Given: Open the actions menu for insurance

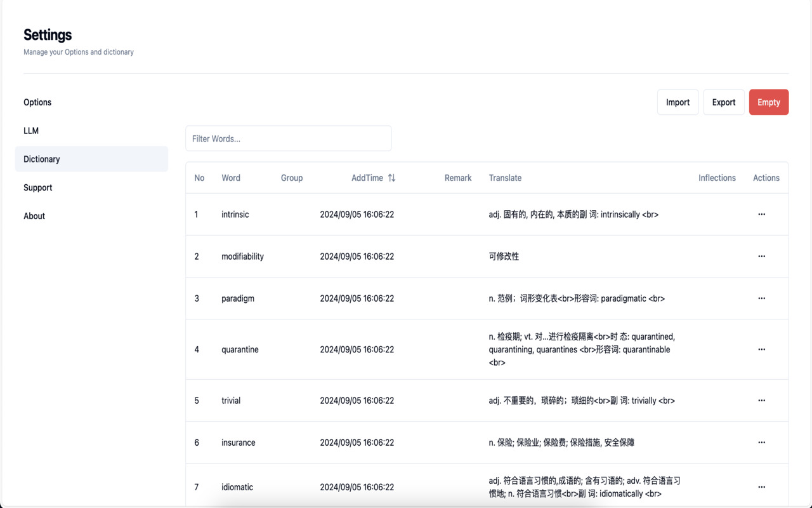Looking at the screenshot, I should [x=761, y=443].
